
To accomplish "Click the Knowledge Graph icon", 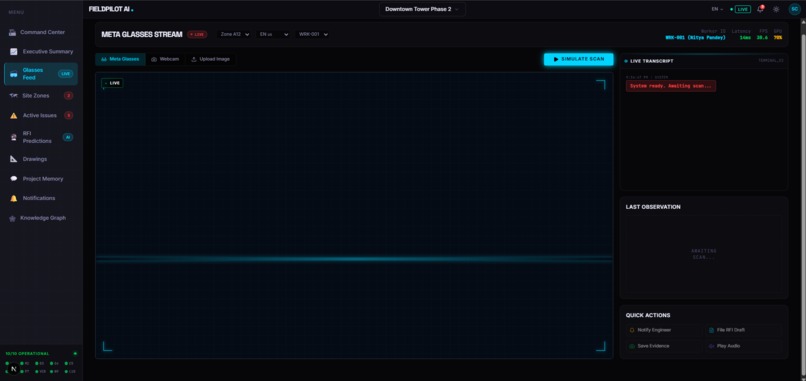I will coord(12,219).
